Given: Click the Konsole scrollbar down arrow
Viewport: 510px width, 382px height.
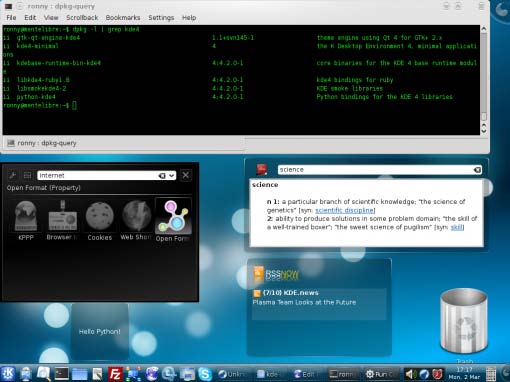Looking at the screenshot, I should (x=484, y=131).
